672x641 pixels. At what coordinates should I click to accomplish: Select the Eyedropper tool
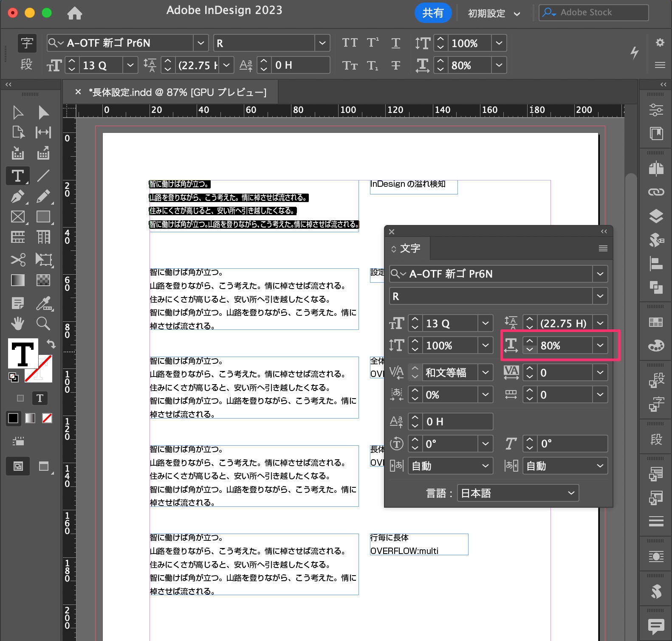tap(43, 303)
